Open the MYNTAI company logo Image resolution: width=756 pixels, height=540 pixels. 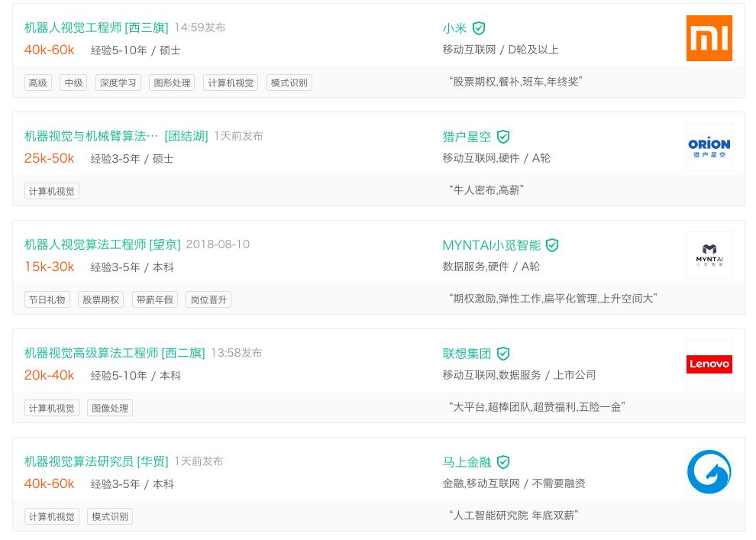click(x=709, y=255)
